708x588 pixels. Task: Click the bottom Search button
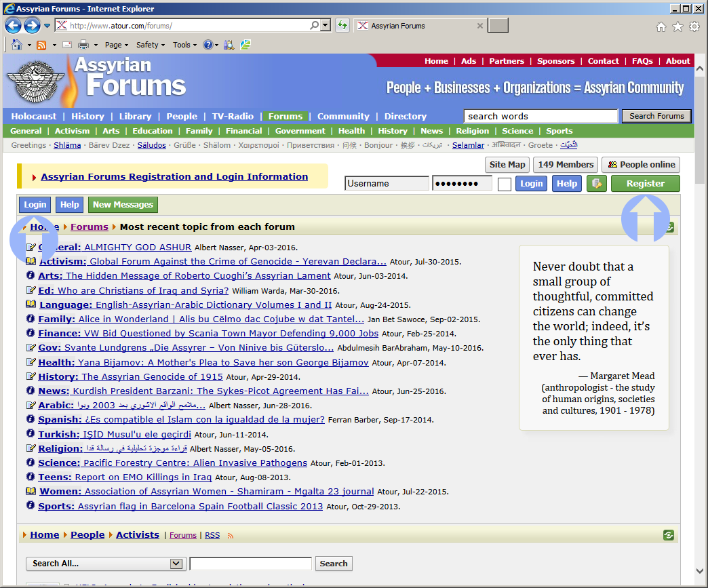[334, 563]
